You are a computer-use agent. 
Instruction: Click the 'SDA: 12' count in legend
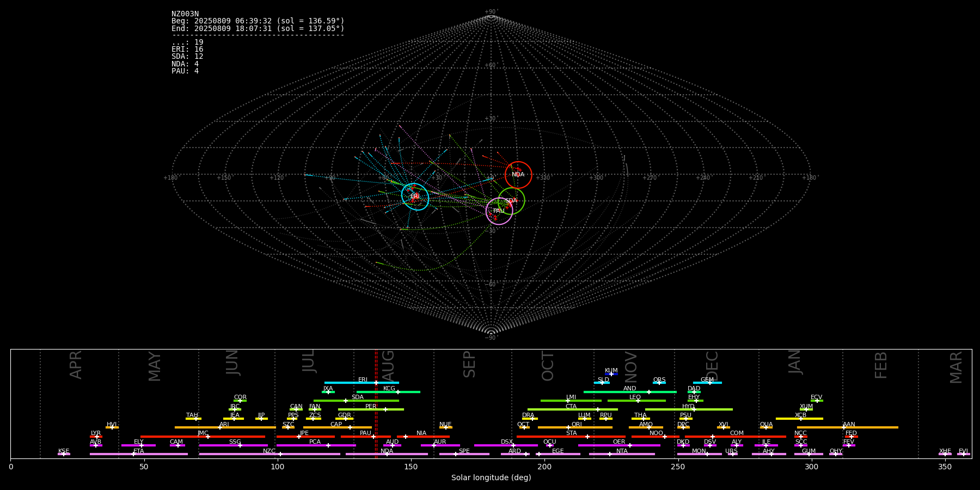187,57
